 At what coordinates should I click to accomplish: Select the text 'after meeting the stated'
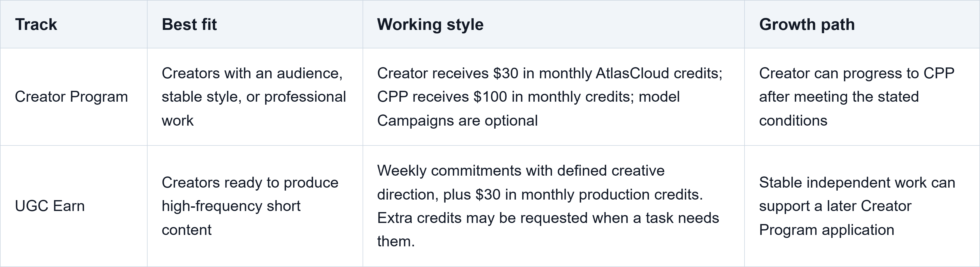pos(839,97)
